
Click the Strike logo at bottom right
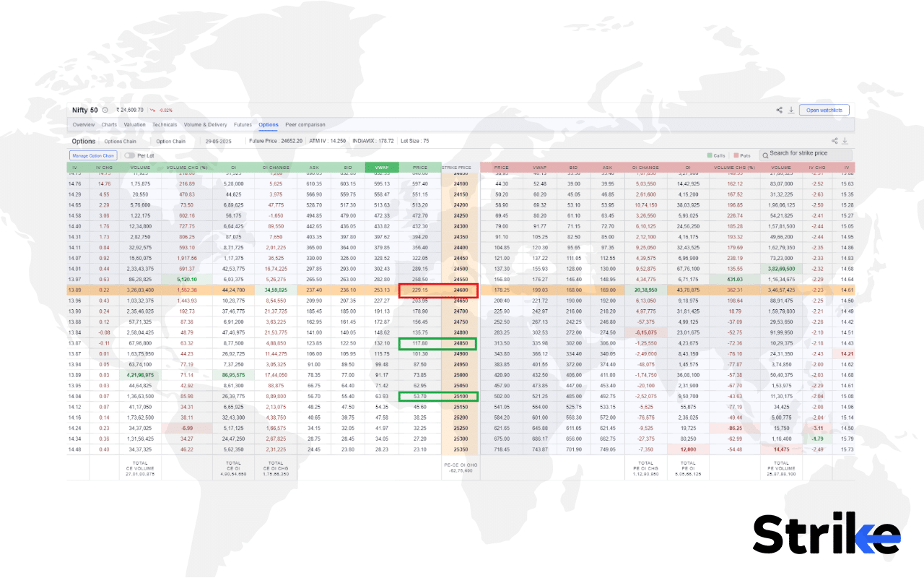pyautogui.click(x=827, y=535)
